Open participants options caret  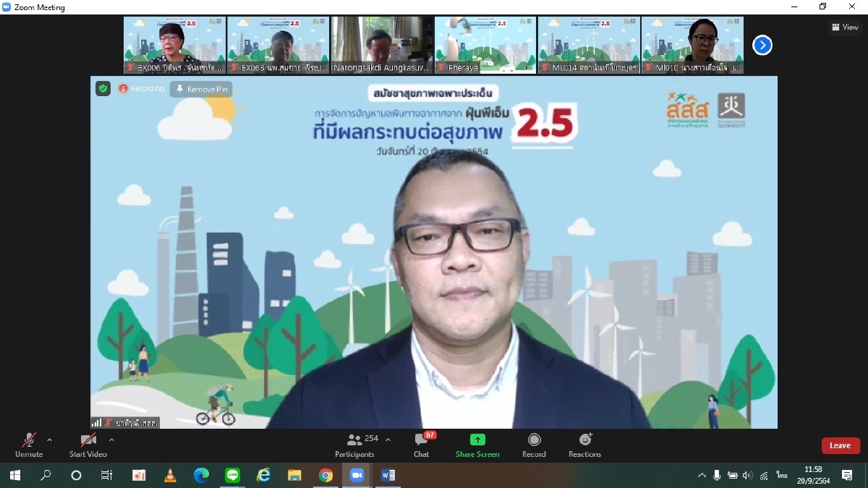pos(388,440)
